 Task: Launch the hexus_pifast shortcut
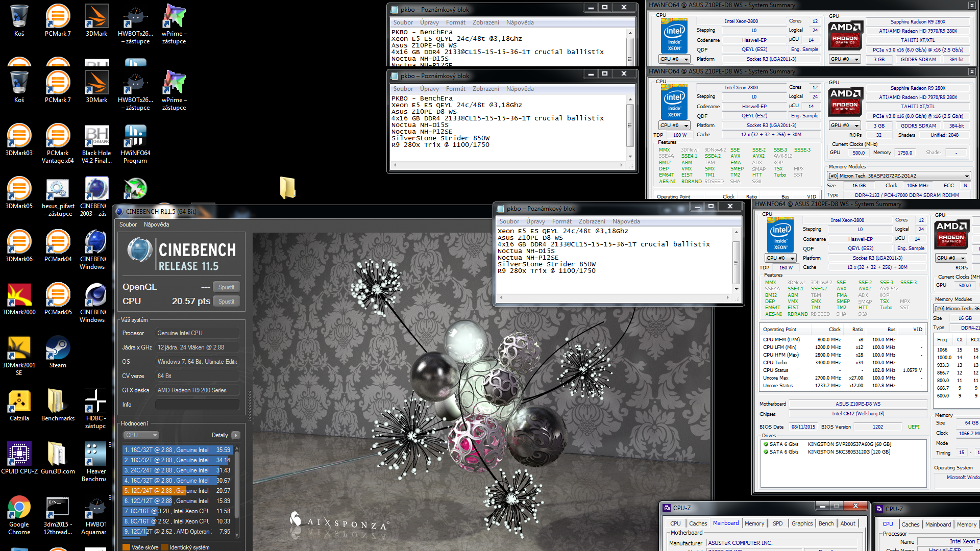point(58,196)
